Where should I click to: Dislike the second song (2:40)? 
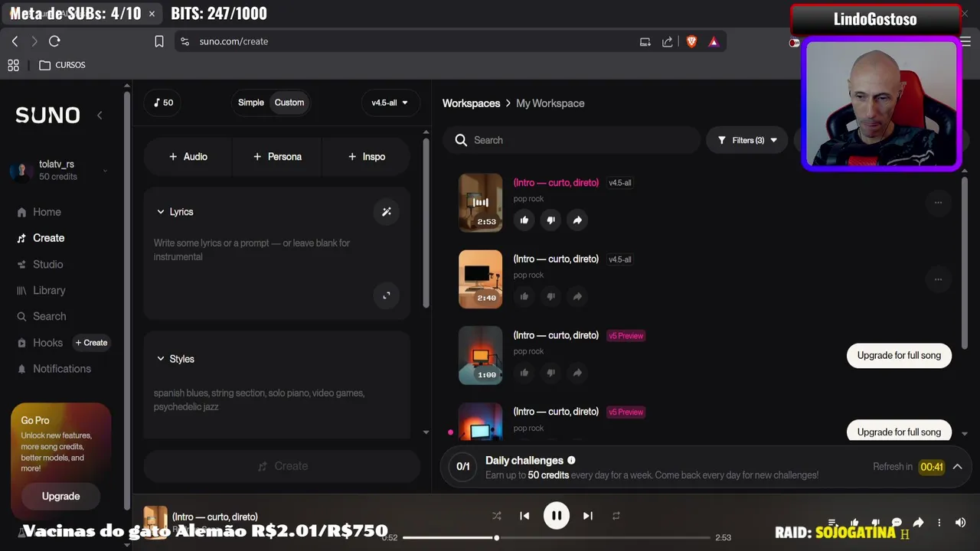pos(550,296)
